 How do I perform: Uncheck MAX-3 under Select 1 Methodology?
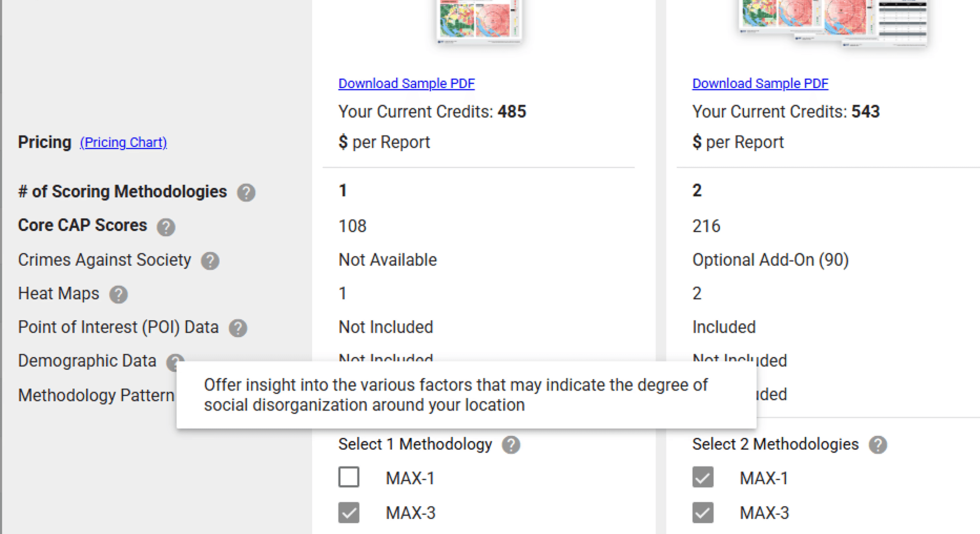(349, 512)
